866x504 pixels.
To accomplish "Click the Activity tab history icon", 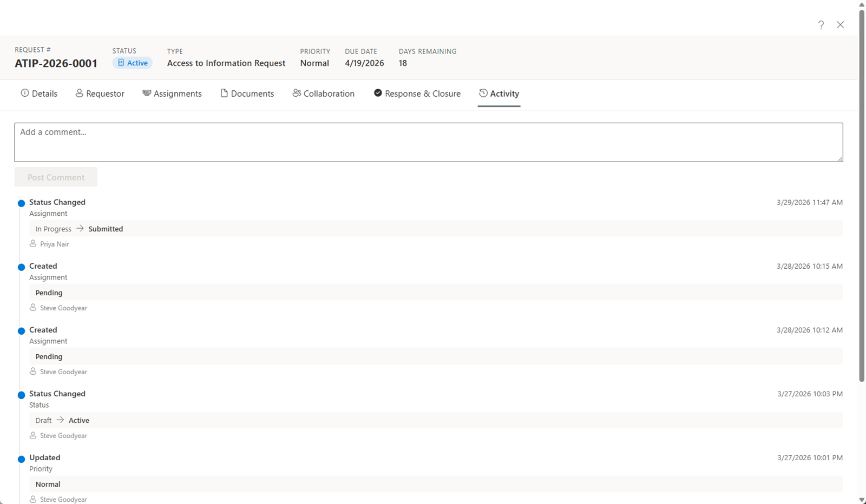I will click(483, 93).
